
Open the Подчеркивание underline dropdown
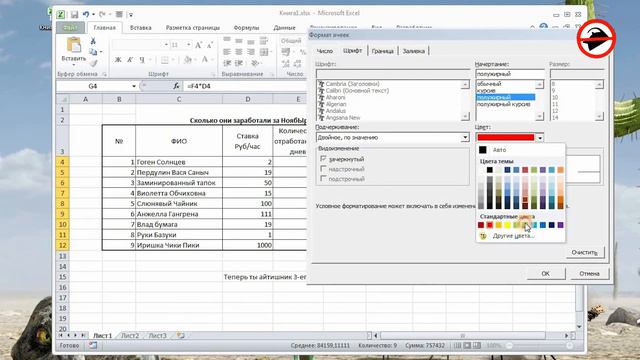coord(465,138)
